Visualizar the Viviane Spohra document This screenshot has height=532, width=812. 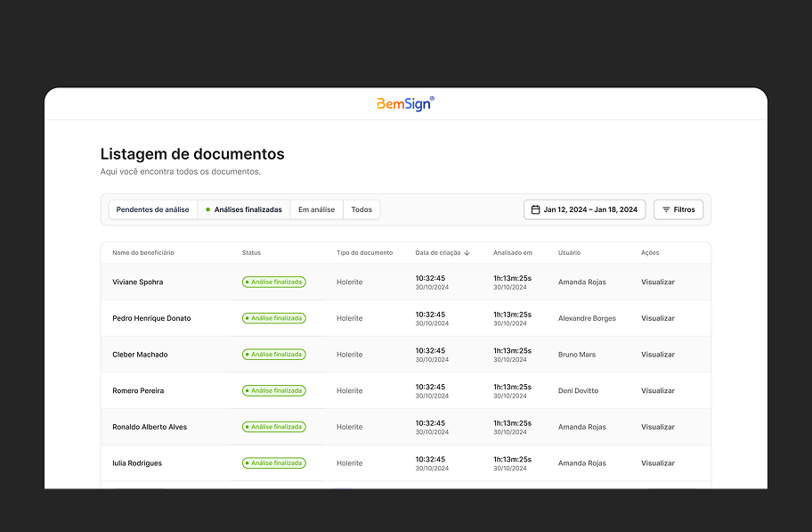tap(658, 282)
